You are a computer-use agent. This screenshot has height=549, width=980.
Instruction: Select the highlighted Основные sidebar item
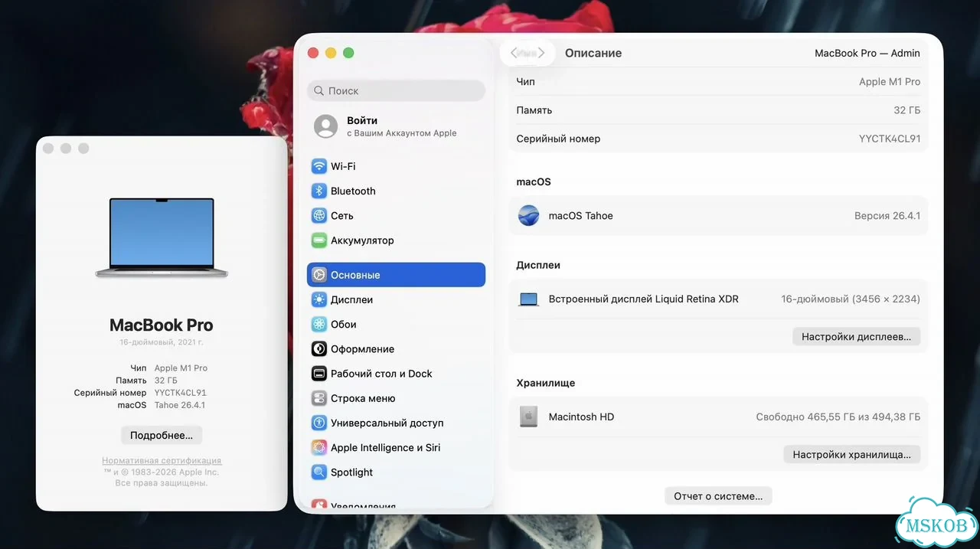(397, 275)
